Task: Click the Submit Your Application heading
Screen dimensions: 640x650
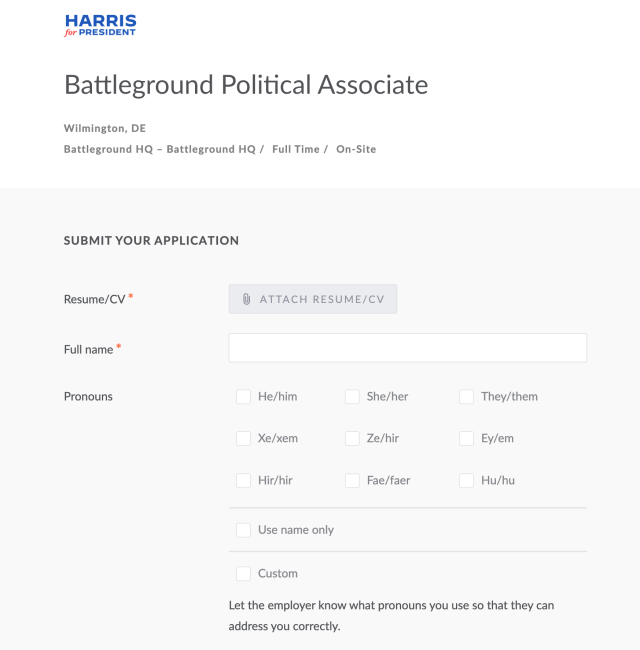Action: click(151, 241)
